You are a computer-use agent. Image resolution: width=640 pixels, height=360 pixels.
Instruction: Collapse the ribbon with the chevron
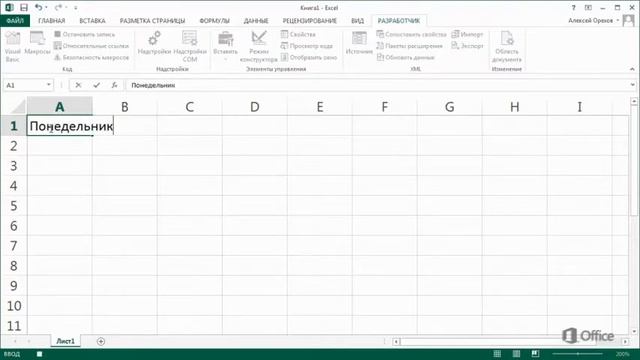pyautogui.click(x=632, y=69)
